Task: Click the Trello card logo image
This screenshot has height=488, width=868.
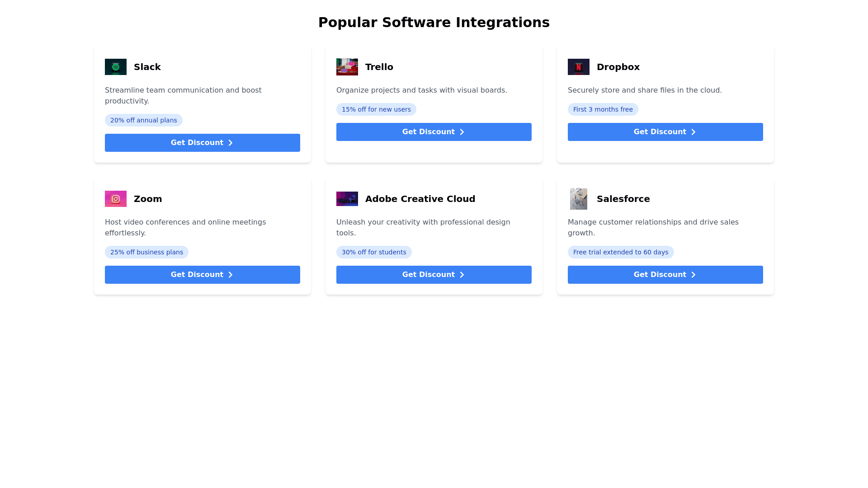Action: pyautogui.click(x=347, y=67)
